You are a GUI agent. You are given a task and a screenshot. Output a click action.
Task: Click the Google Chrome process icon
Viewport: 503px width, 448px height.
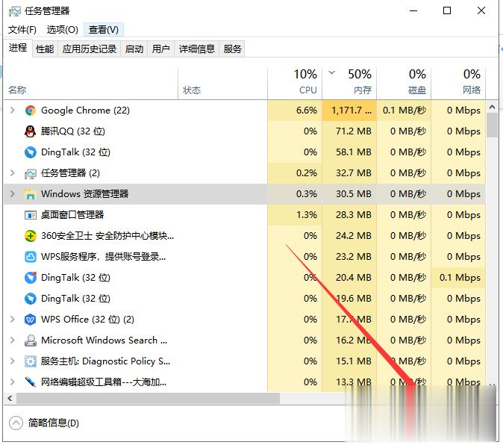tap(31, 111)
